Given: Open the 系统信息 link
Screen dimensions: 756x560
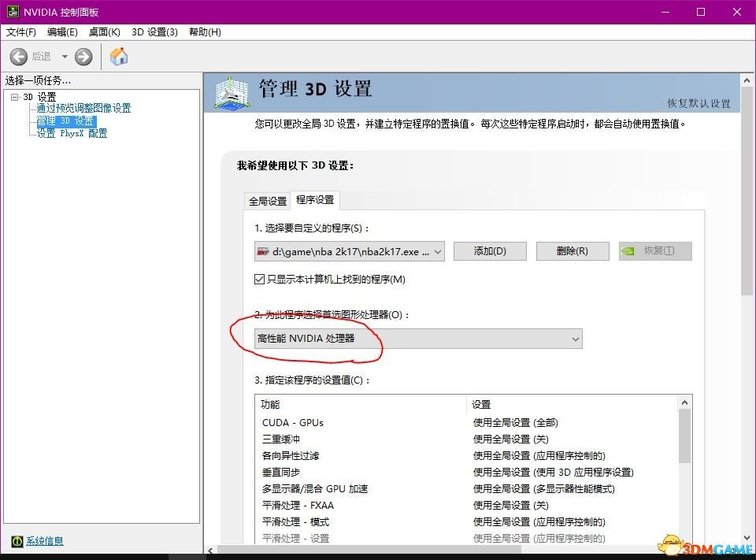Looking at the screenshot, I should pos(45,541).
